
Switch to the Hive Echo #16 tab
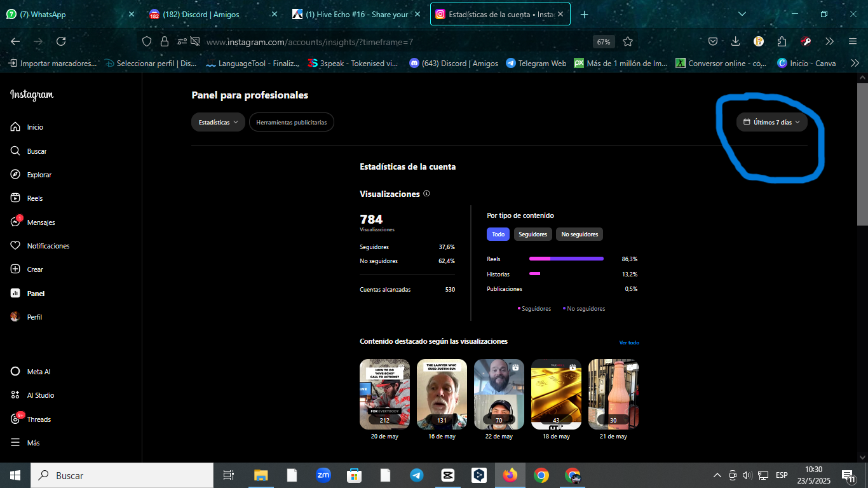[x=356, y=14]
